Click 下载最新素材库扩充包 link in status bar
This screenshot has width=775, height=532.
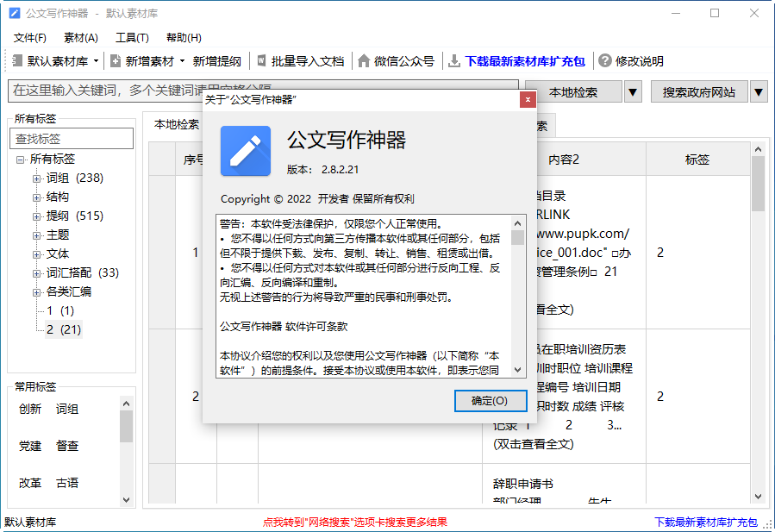(706, 523)
